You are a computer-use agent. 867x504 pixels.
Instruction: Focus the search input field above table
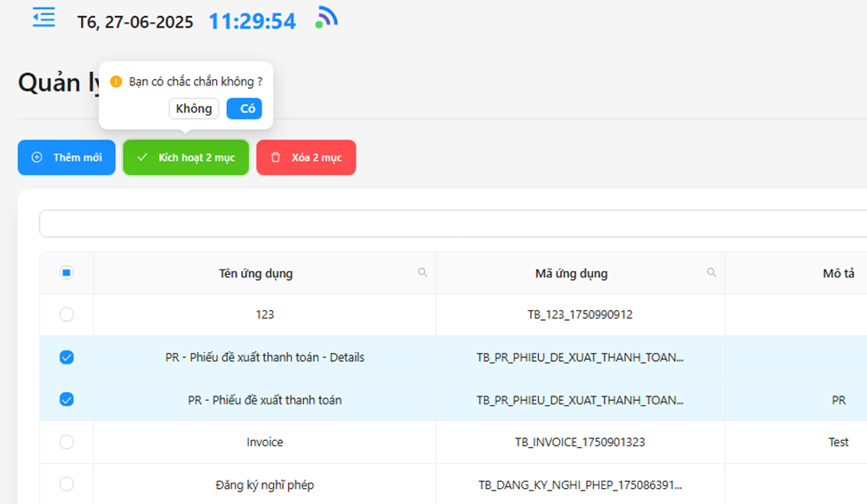click(x=445, y=224)
